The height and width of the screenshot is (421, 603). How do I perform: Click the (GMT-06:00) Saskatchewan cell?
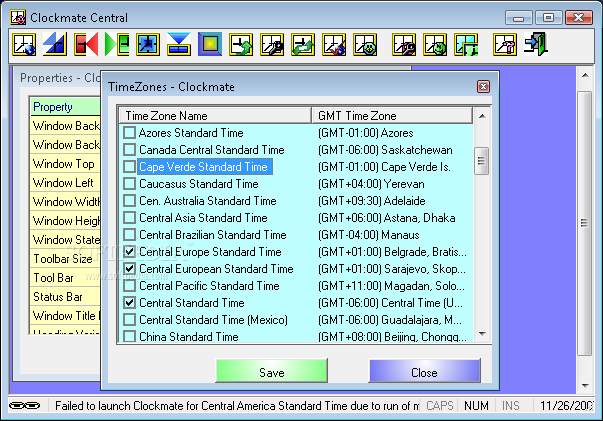click(x=385, y=150)
